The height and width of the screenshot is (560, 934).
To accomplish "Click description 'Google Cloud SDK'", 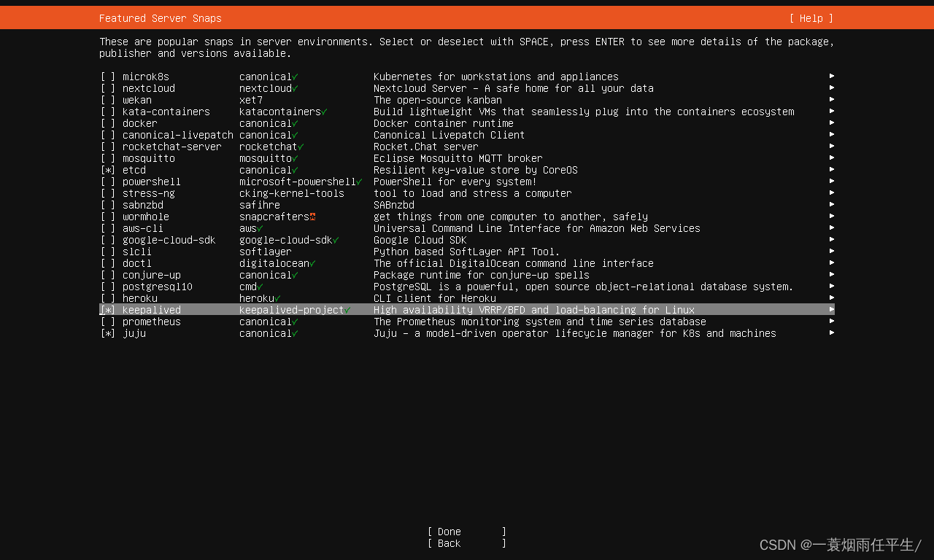I will [420, 240].
